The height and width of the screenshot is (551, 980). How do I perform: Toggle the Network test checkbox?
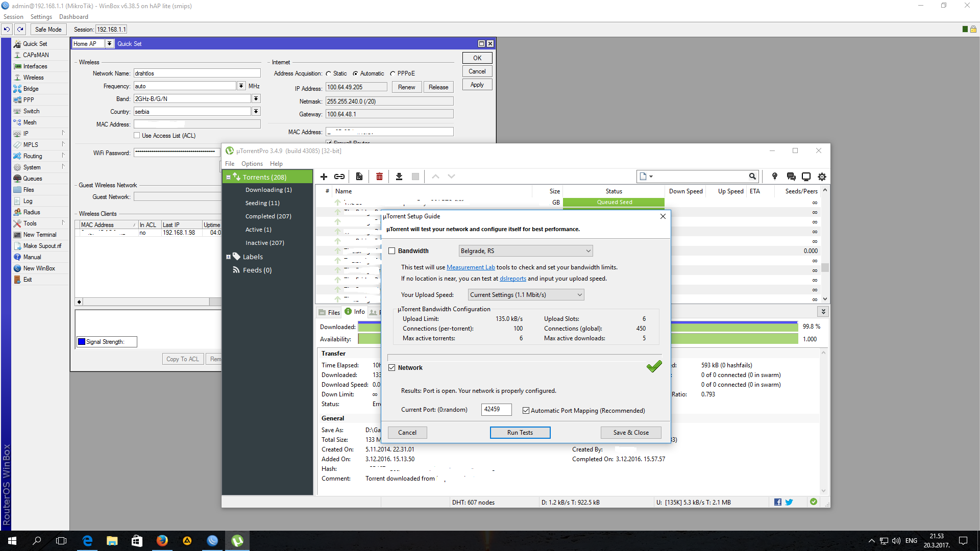[x=392, y=368]
